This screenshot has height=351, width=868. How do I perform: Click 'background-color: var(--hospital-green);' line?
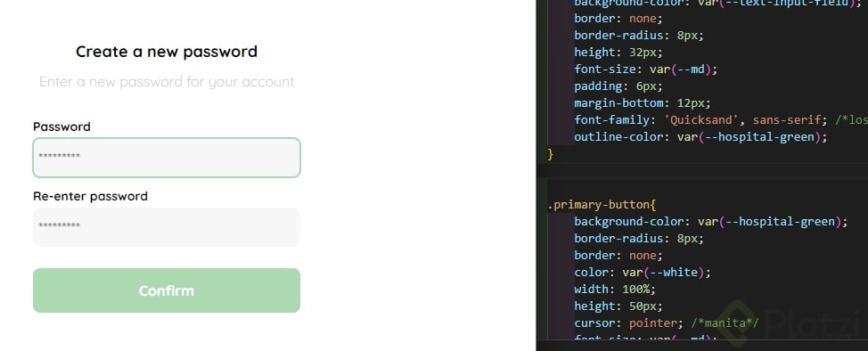[711, 222]
